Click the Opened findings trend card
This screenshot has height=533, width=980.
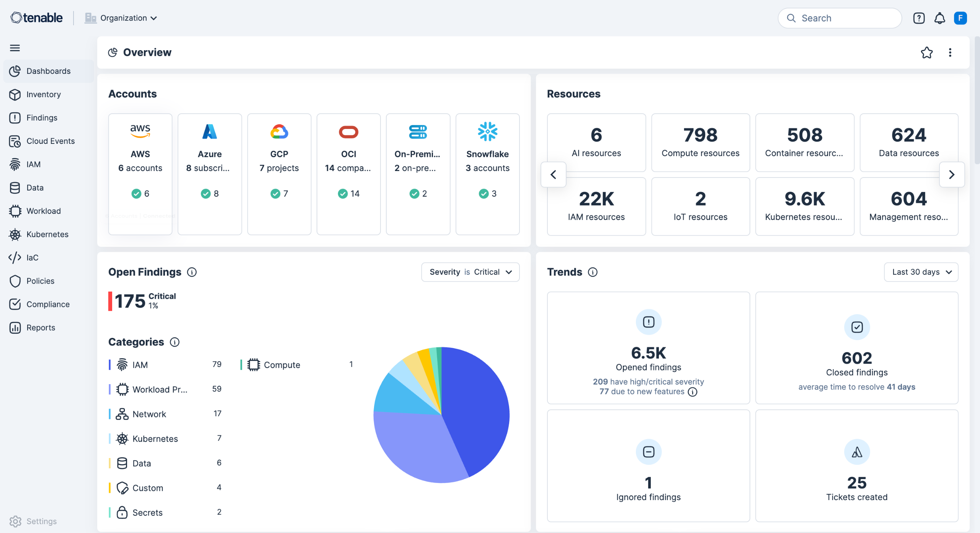pyautogui.click(x=648, y=347)
